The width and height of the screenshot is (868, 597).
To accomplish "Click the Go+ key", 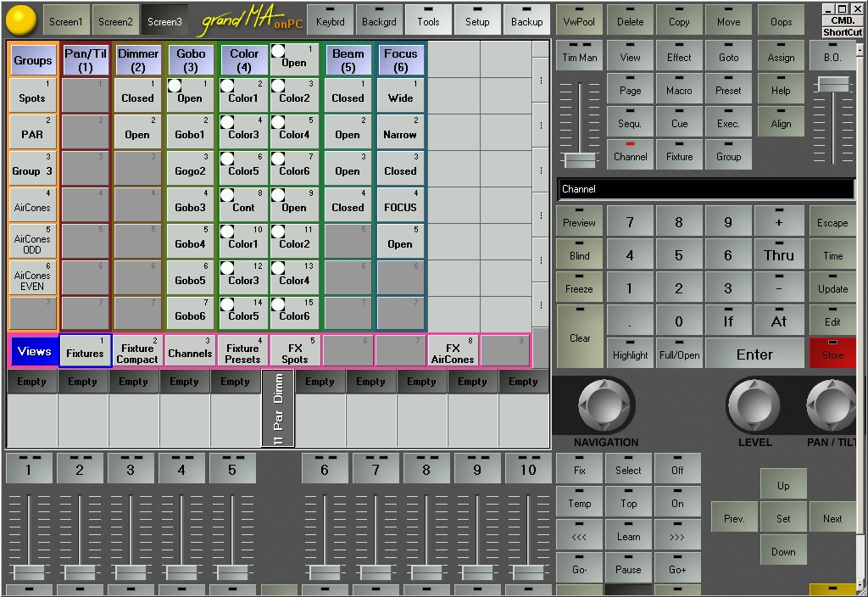I will click(677, 568).
